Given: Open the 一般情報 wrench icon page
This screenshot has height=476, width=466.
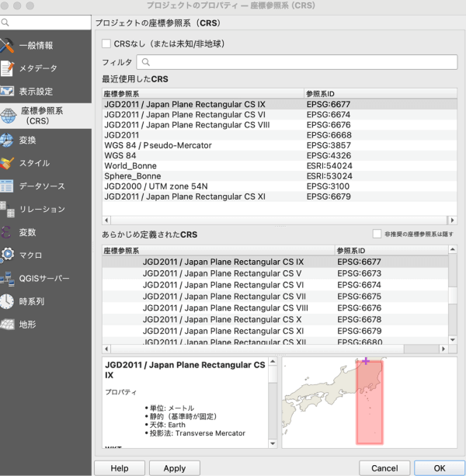Looking at the screenshot, I should click(x=8, y=46).
